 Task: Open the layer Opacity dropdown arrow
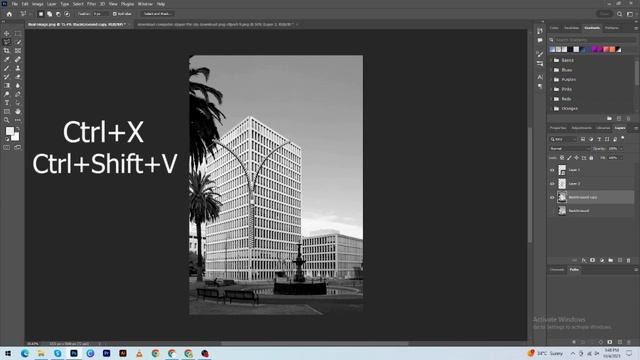tap(621, 149)
